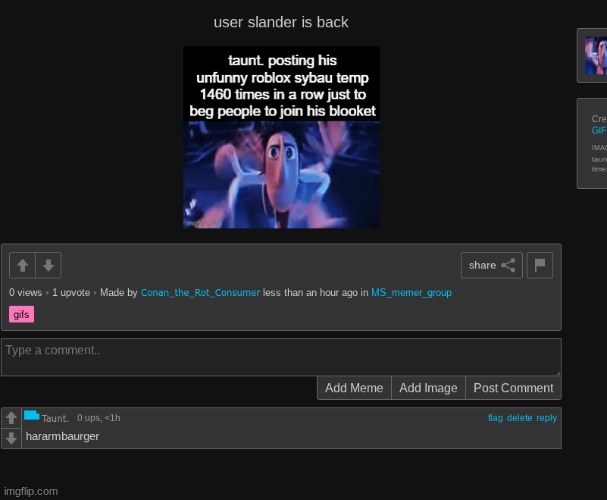Image resolution: width=607 pixels, height=500 pixels.
Task: Submit with the Post Comment button
Action: coord(513,388)
